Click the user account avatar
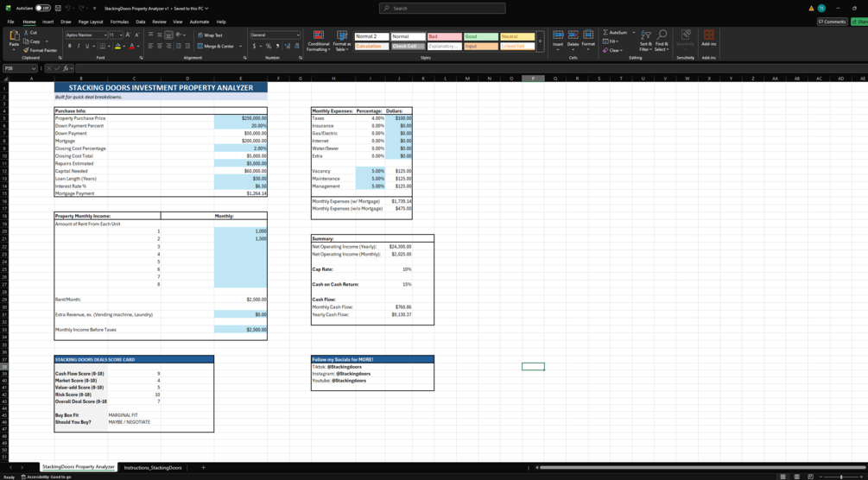 click(x=821, y=9)
